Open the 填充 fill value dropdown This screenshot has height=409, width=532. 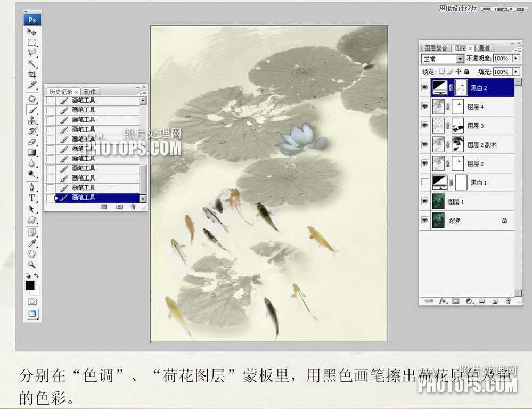(x=515, y=71)
